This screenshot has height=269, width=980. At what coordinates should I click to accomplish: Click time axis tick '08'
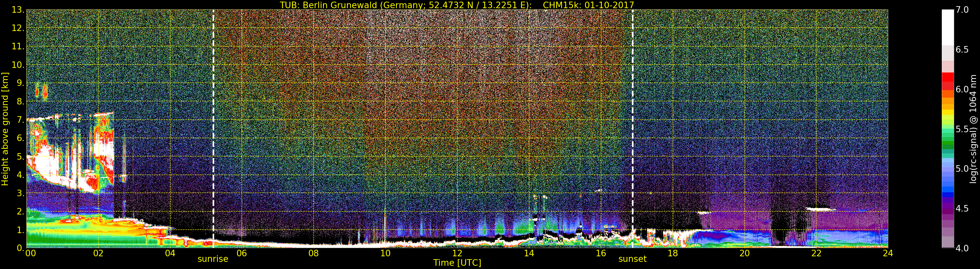click(313, 253)
